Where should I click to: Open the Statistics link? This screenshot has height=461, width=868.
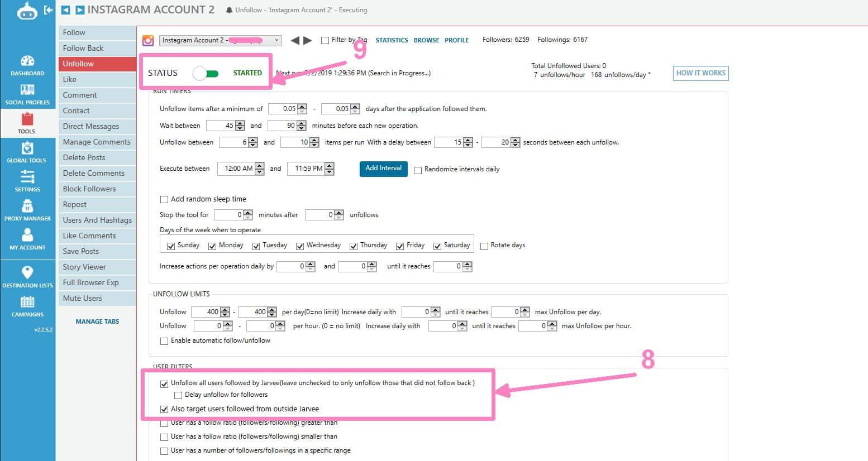(x=392, y=40)
